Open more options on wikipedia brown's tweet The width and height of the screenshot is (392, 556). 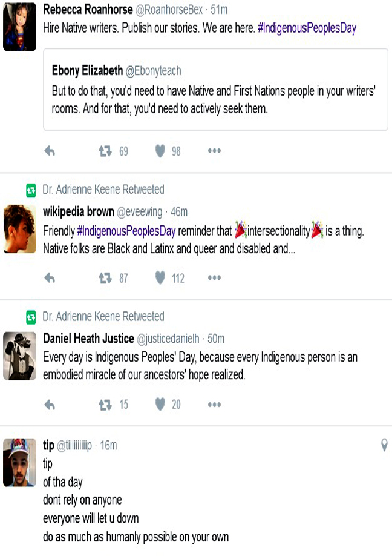[214, 278]
